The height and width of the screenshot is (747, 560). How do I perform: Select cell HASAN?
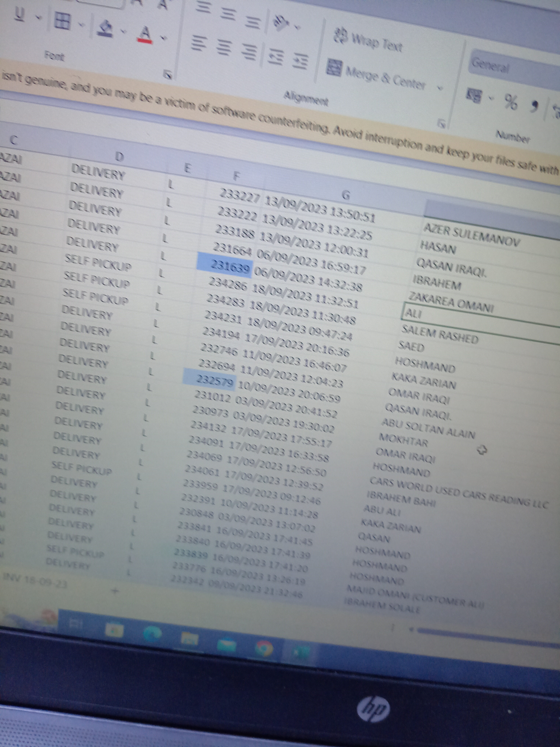tap(438, 247)
